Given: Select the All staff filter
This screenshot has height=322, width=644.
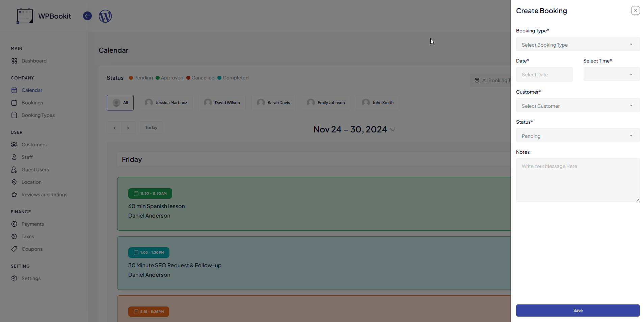Looking at the screenshot, I should tap(120, 103).
